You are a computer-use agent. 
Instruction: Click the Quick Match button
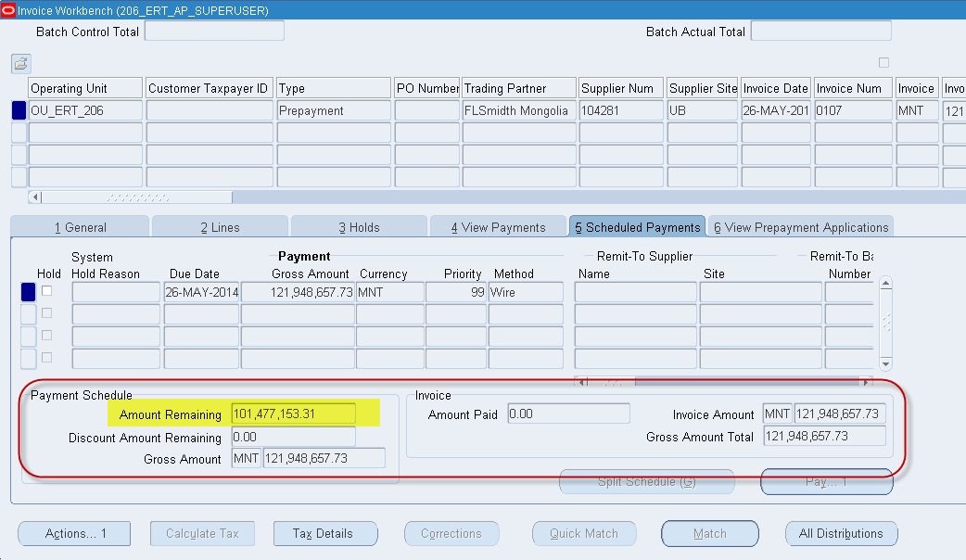[x=584, y=533]
